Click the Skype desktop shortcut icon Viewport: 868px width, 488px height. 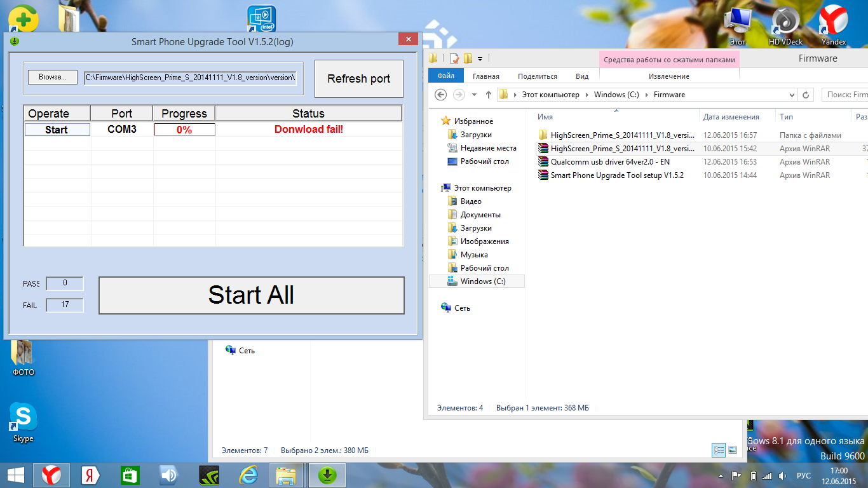23,419
